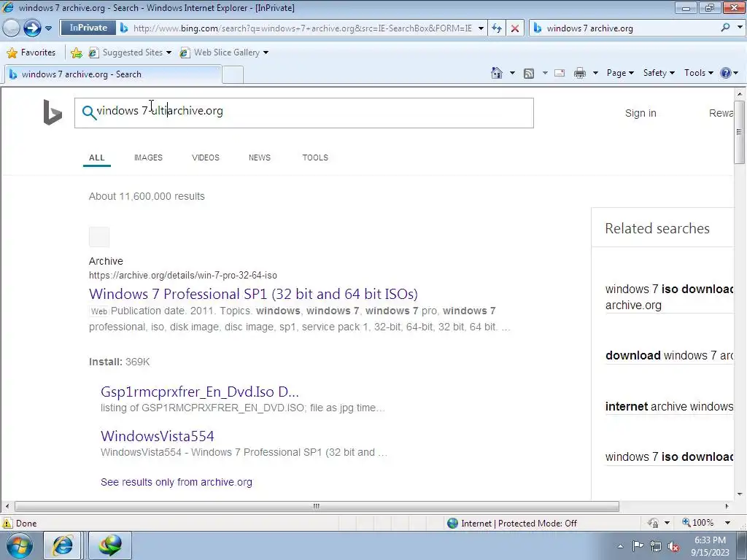Open the Tools menu
Viewport: 747px width, 560px height.
(698, 73)
